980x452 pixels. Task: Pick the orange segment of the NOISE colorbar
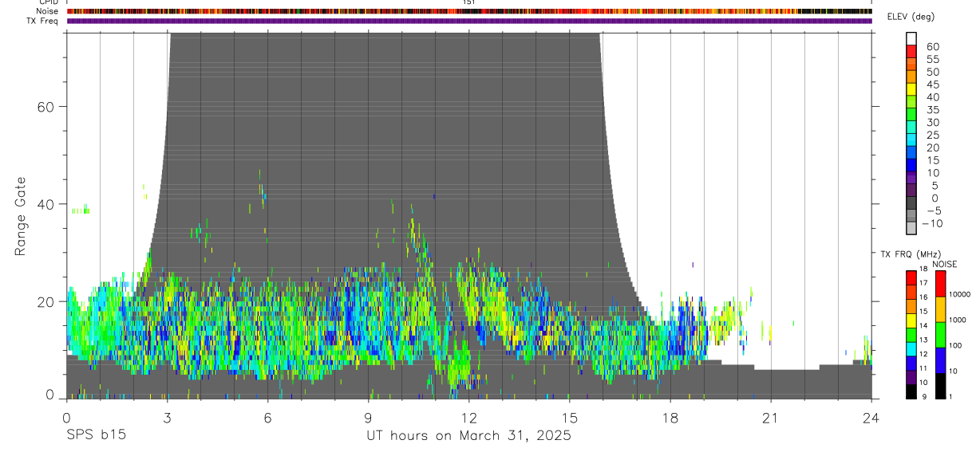tap(939, 309)
